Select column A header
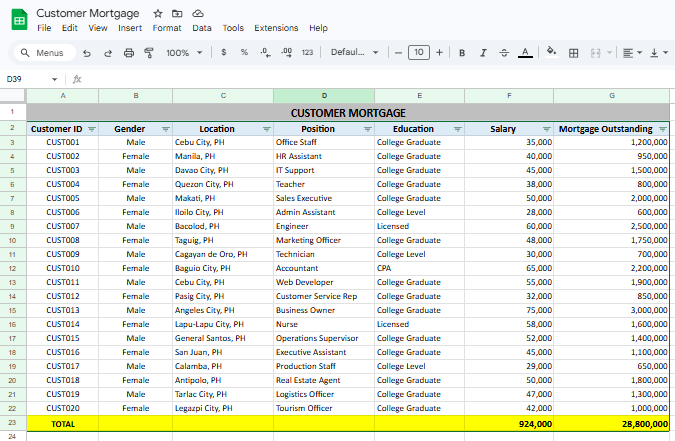Screen dimensions: 675x441 (63, 96)
